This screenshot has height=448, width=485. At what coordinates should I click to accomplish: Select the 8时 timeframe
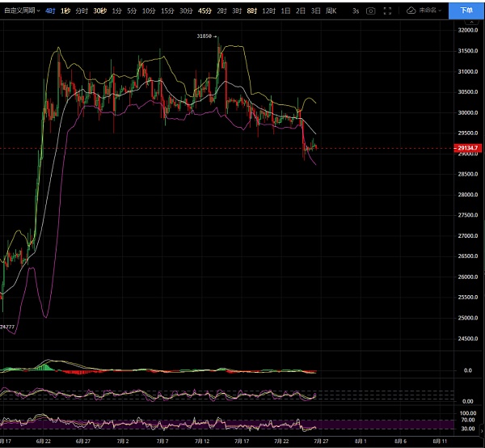251,11
